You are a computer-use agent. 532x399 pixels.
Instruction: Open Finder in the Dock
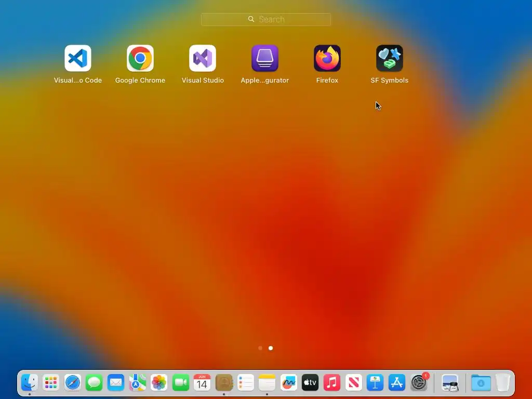[30, 383]
